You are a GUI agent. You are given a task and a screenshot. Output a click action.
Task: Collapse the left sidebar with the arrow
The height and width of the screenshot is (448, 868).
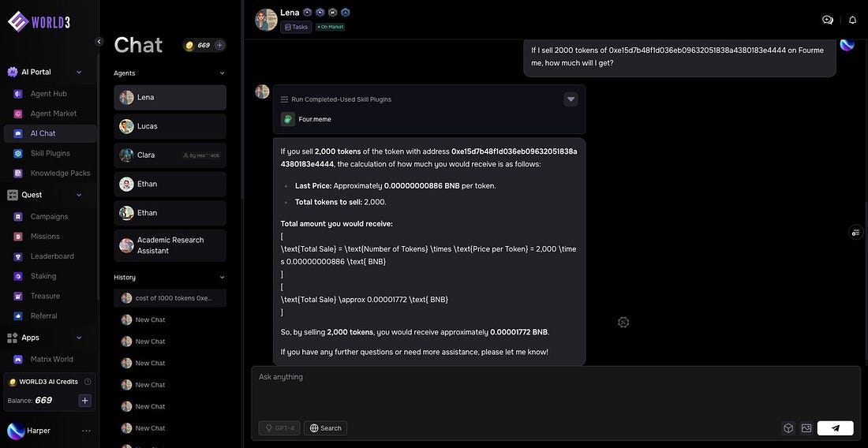tap(99, 42)
